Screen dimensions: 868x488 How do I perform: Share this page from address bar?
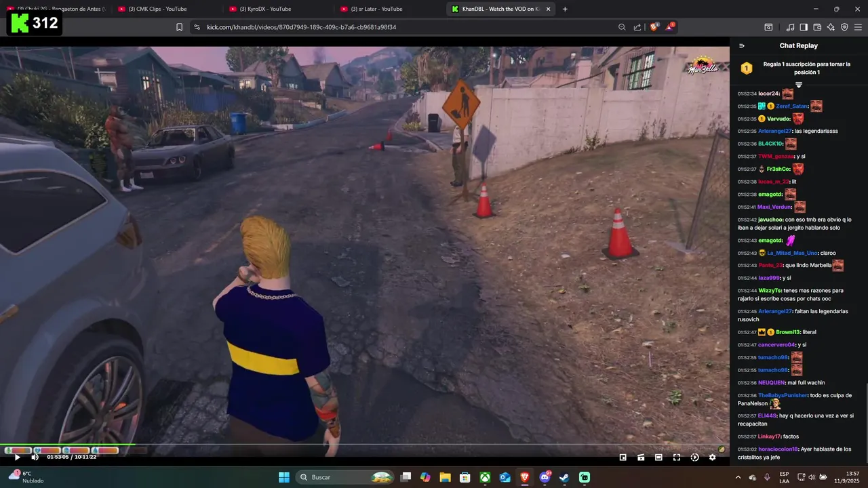click(637, 27)
